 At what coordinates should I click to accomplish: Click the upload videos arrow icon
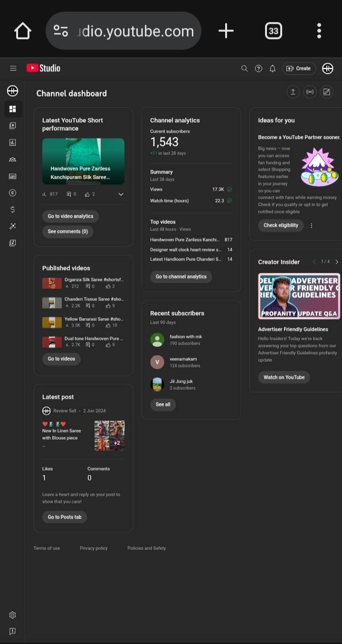[293, 92]
